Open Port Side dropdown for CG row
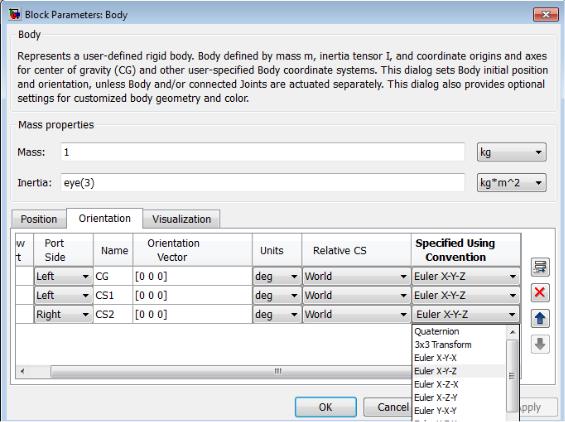The height and width of the screenshot is (422, 565). pyautogui.click(x=63, y=276)
